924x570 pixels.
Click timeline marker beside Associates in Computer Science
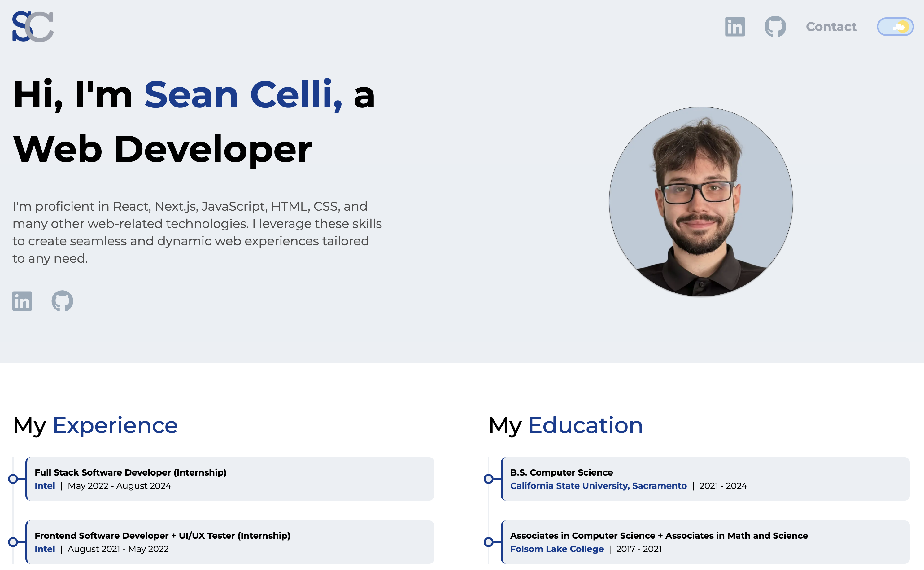click(x=489, y=542)
